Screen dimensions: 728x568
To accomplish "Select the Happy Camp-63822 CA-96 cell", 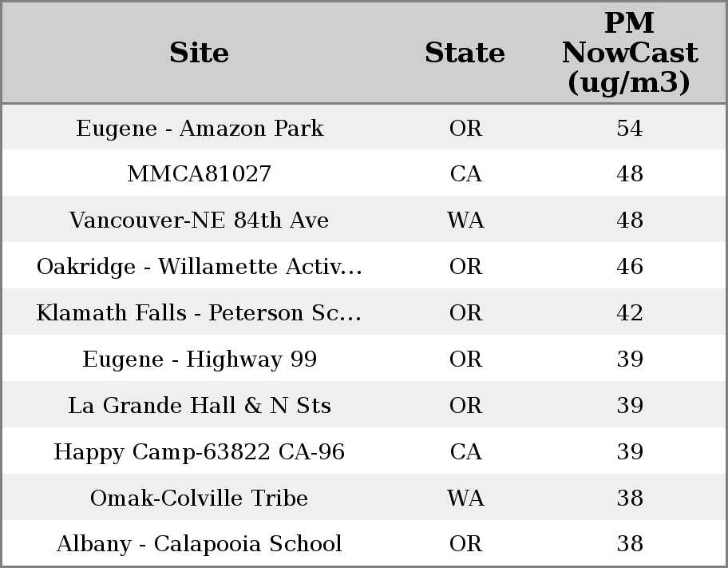I will tap(200, 452).
